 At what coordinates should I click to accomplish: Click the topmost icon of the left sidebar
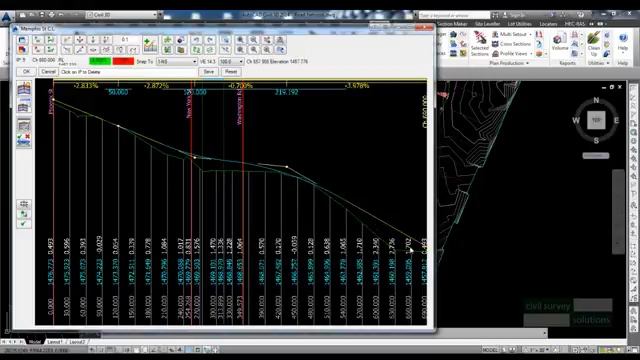tap(24, 88)
